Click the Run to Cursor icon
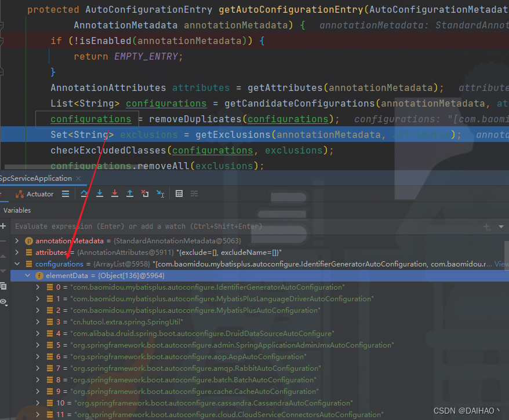This screenshot has height=420, width=509. (x=160, y=193)
